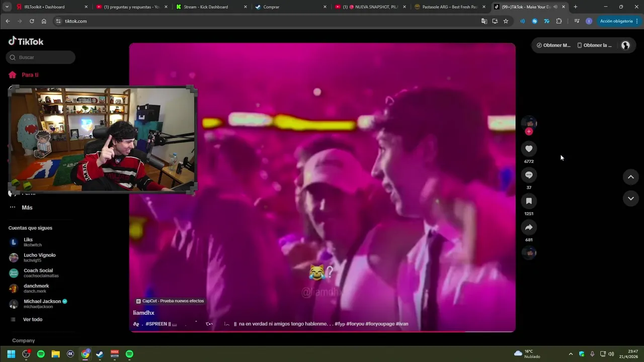Open the media control playlist icon
Viewport: 644px width, 362px height.
(577, 21)
